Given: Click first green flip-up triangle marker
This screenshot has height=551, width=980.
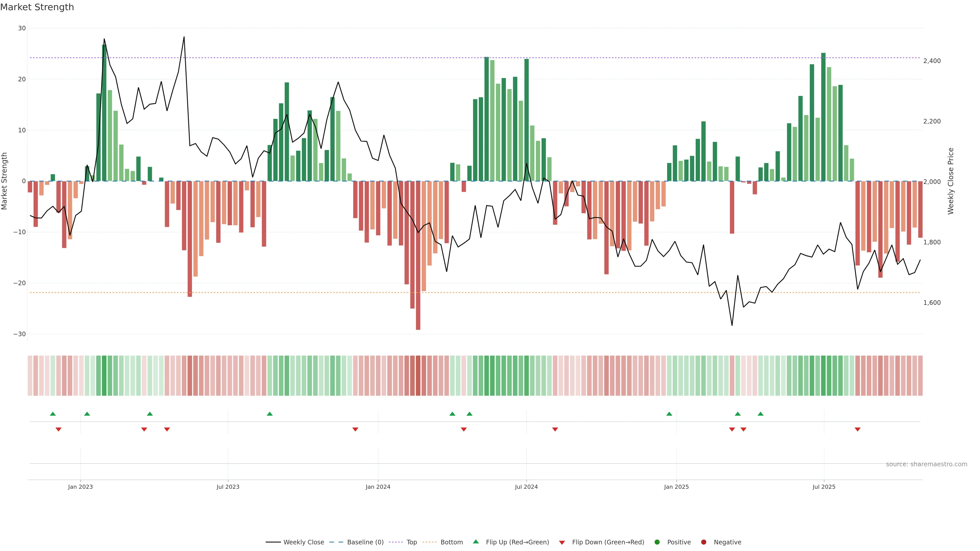Looking at the screenshot, I should click(x=53, y=414).
